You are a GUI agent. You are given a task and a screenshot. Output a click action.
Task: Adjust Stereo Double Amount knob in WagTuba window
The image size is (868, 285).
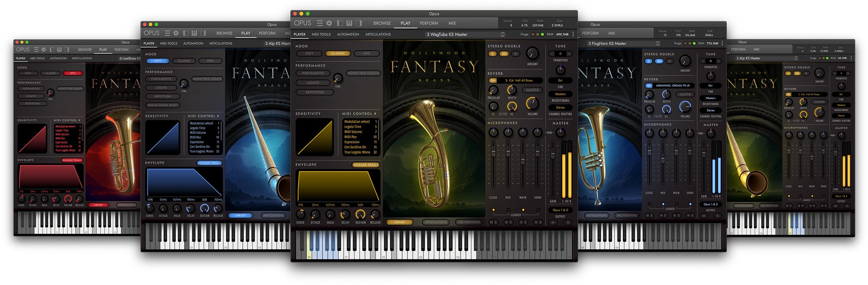point(533,53)
